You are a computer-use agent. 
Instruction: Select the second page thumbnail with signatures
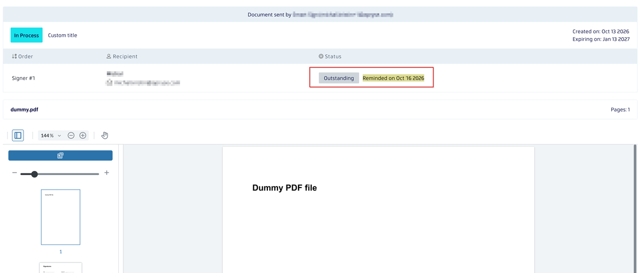click(60, 268)
